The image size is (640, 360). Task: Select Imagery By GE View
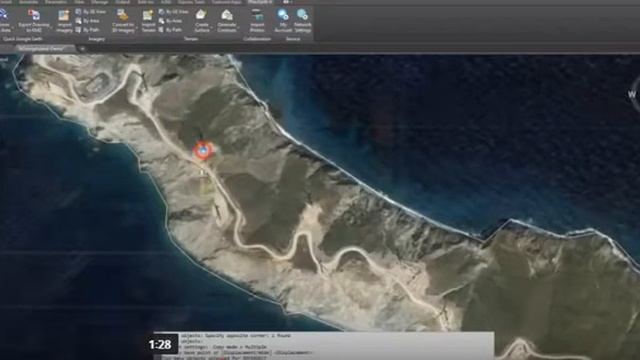coord(91,12)
